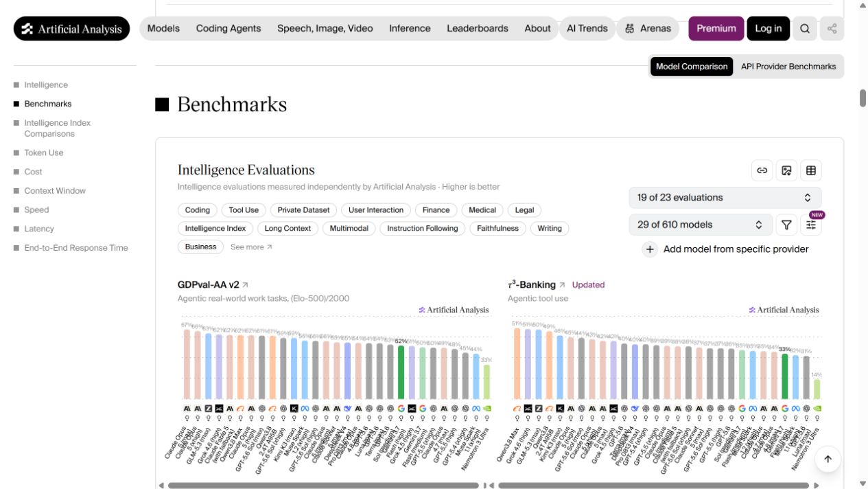868x489 pixels.
Task: Switch to API Provider Benchmarks tab
Action: pos(788,67)
